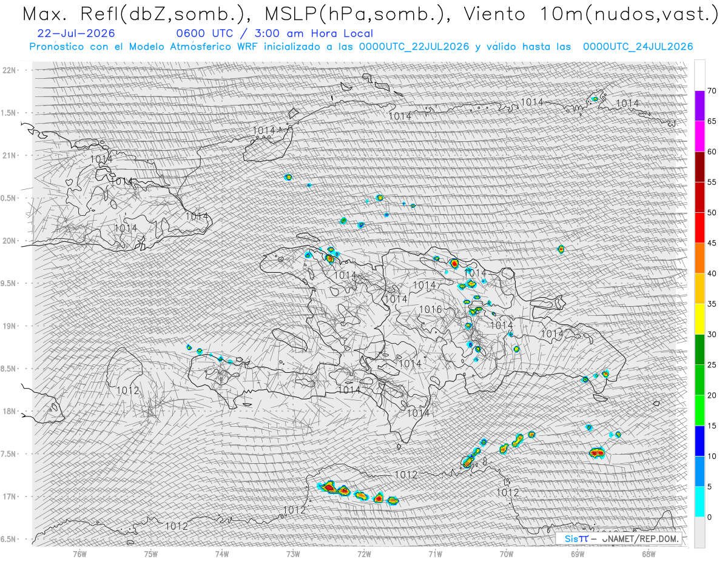The image size is (728, 562).
Task: Click the "17N" latitude axis label
Action: pyautogui.click(x=9, y=497)
